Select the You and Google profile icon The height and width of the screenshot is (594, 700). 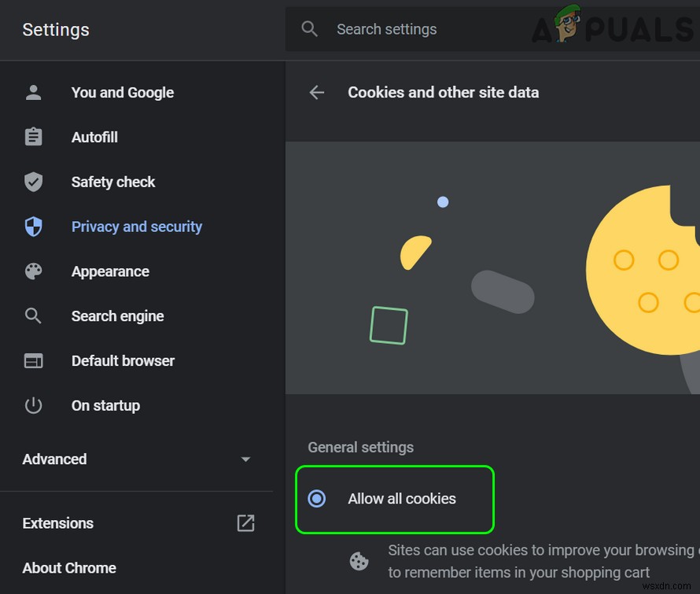tap(33, 92)
